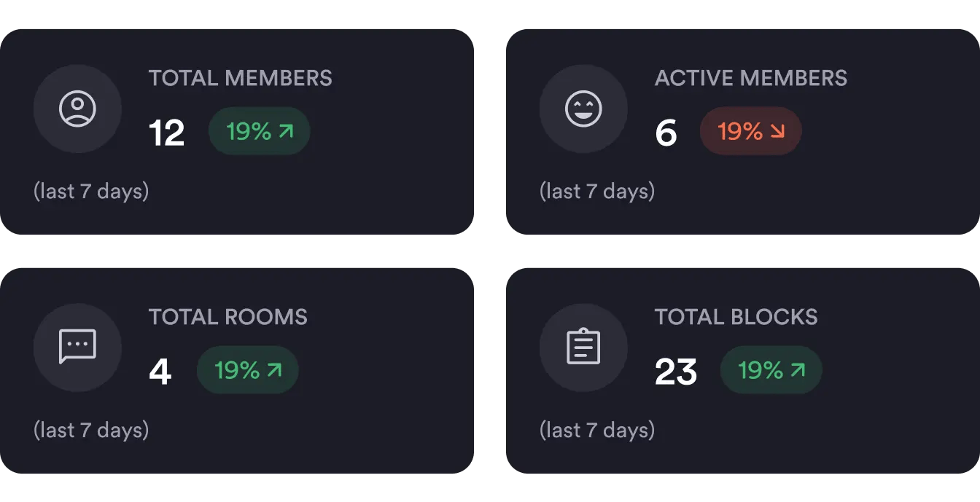Viewport: 980px width, 502px height.
Task: Click the green 19% badge beside 4
Action: [247, 370]
